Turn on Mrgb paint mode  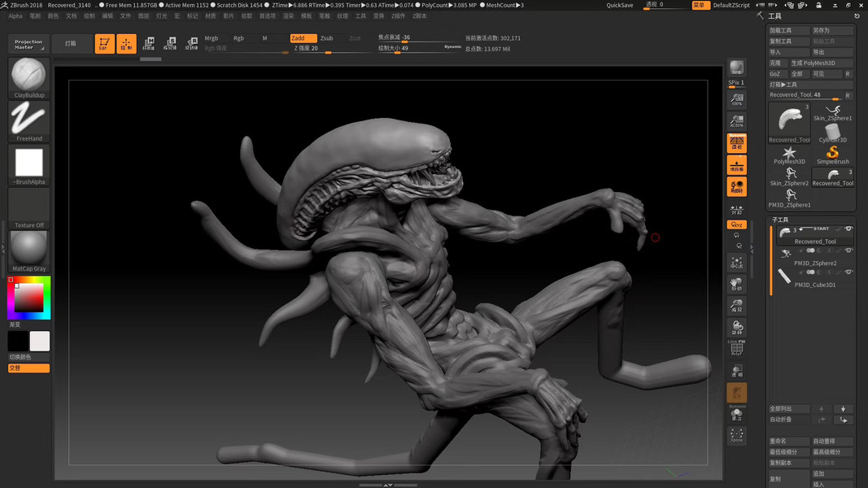coord(212,38)
